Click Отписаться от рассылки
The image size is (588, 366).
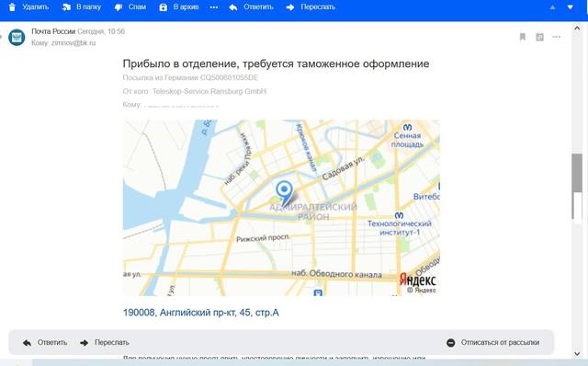click(x=493, y=342)
